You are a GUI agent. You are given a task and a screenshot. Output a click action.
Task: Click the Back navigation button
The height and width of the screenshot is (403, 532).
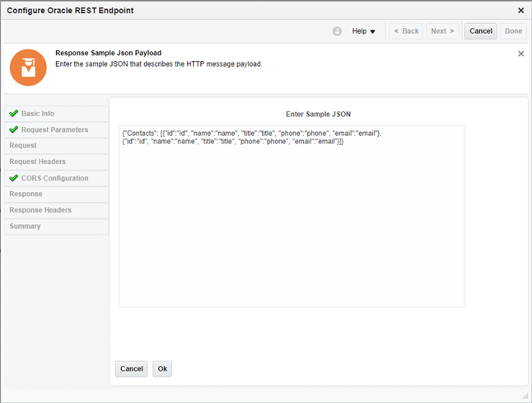click(405, 31)
